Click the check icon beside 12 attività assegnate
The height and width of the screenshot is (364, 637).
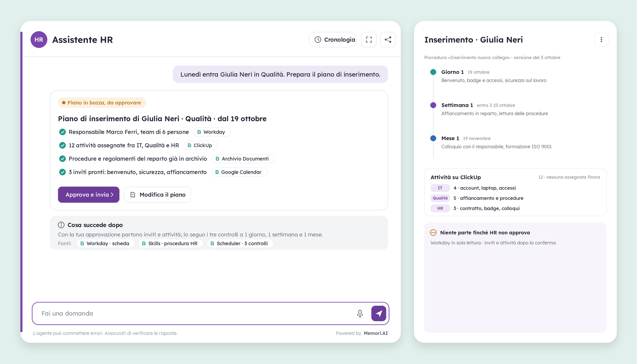pos(62,145)
